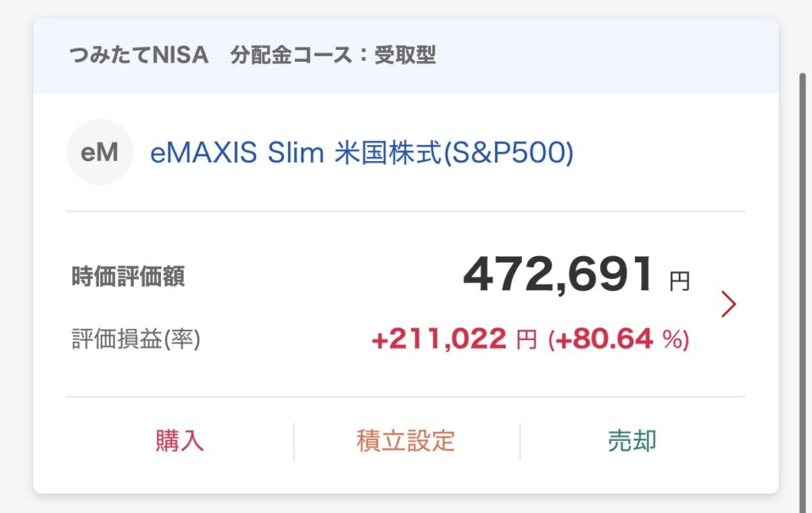Click the つみたてNISA header text

[x=139, y=55]
